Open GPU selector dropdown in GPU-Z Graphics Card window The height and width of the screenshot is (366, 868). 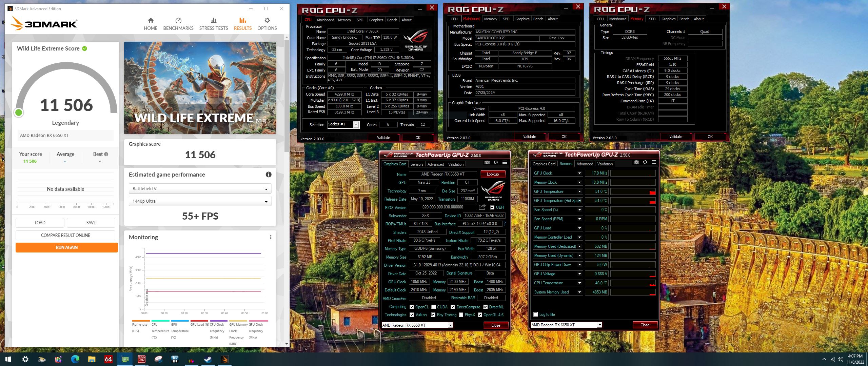tap(451, 325)
